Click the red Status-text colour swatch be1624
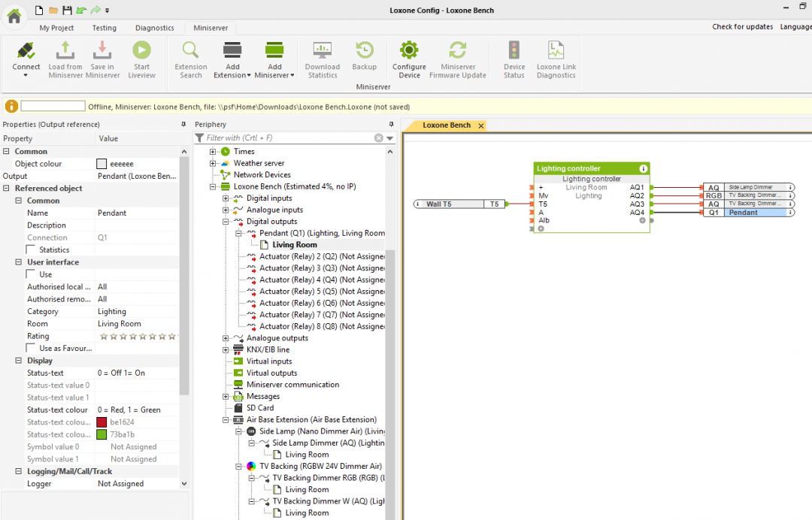The height and width of the screenshot is (520, 812). [x=102, y=422]
